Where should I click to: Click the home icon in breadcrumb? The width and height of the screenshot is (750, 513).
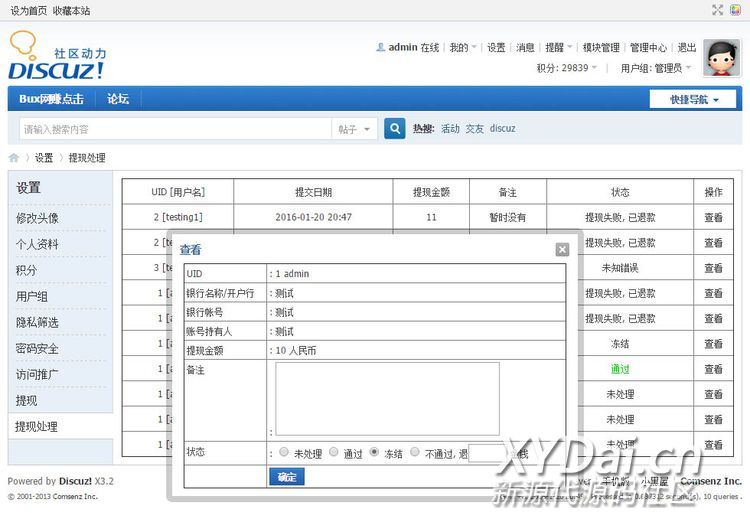coord(14,158)
